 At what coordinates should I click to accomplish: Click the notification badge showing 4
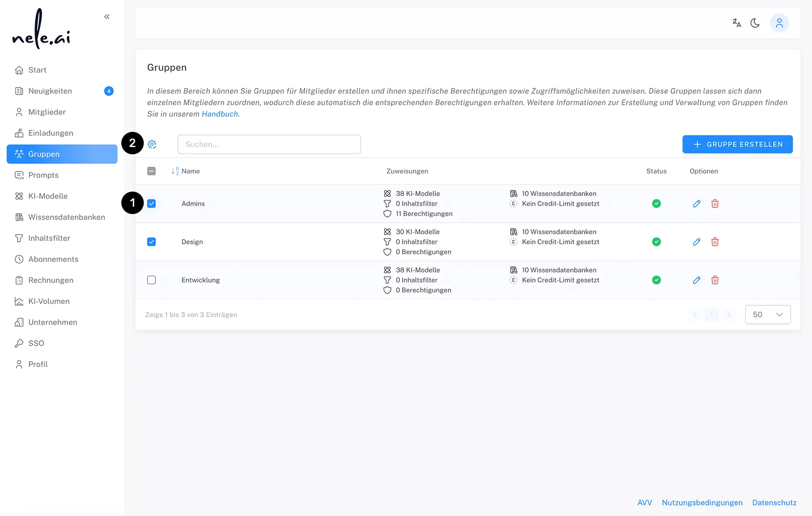109,91
